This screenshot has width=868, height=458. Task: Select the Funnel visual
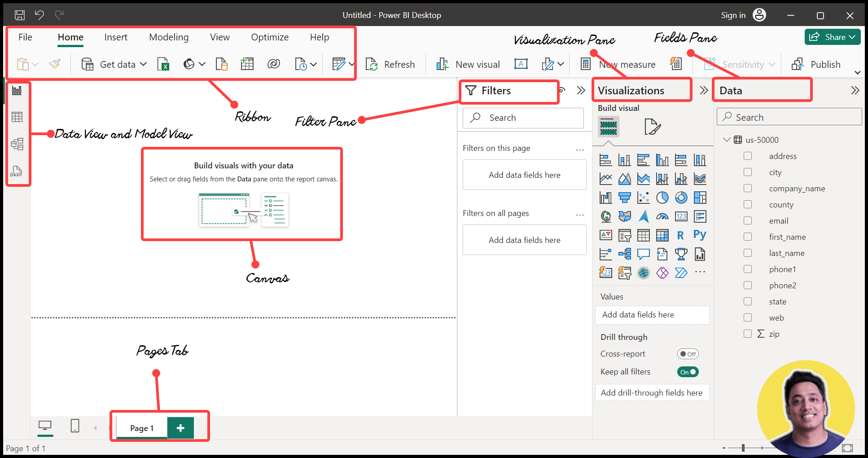(625, 198)
